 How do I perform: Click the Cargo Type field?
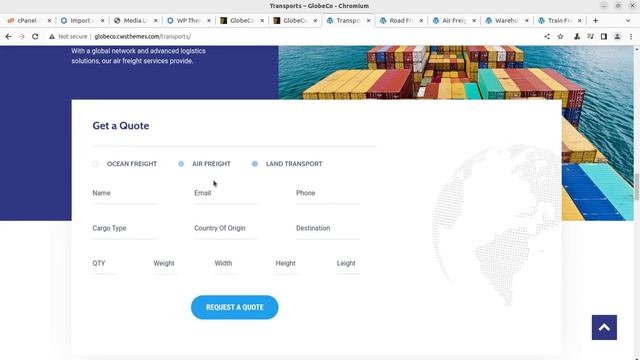124,229
